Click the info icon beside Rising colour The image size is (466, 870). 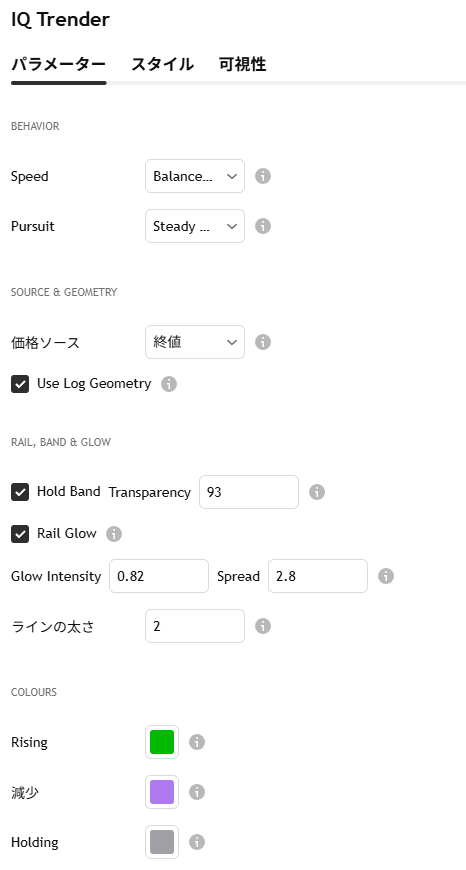pyautogui.click(x=197, y=742)
